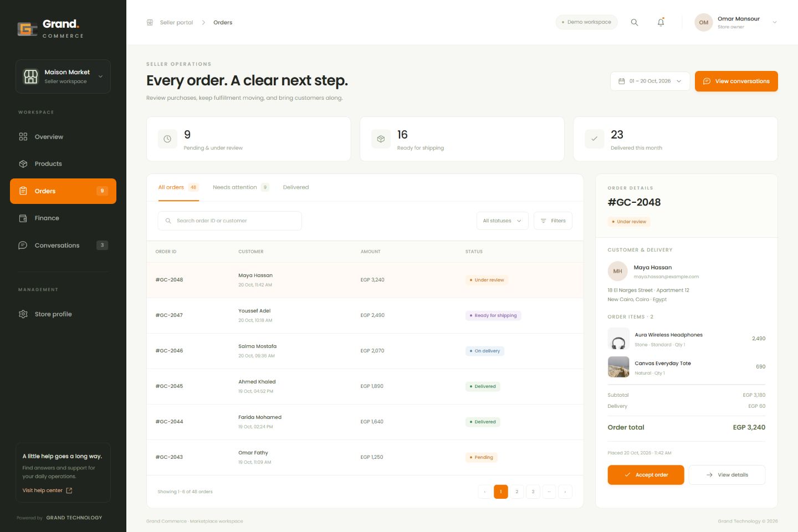Image resolution: width=798 pixels, height=532 pixels.
Task: Click the Conversations chat bubble icon
Action: 23,245
